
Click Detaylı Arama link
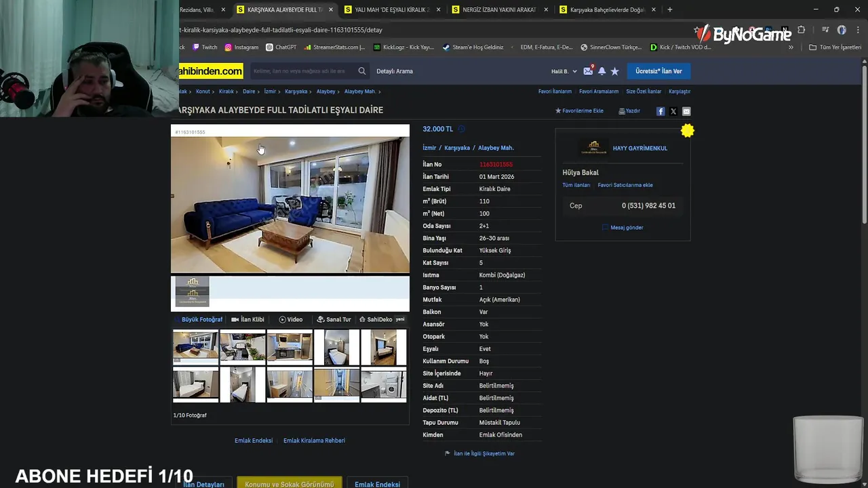pyautogui.click(x=395, y=71)
